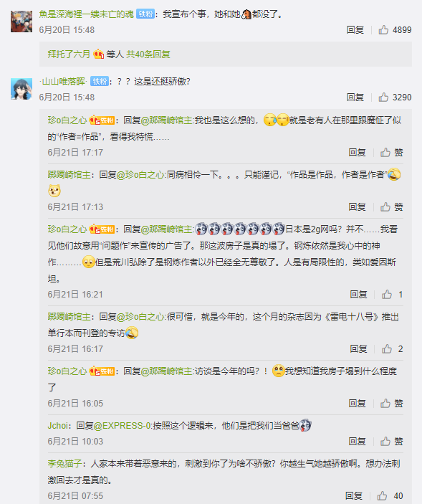Open 魚是深海裡一縷未亡的魂 avatar

click(21, 22)
